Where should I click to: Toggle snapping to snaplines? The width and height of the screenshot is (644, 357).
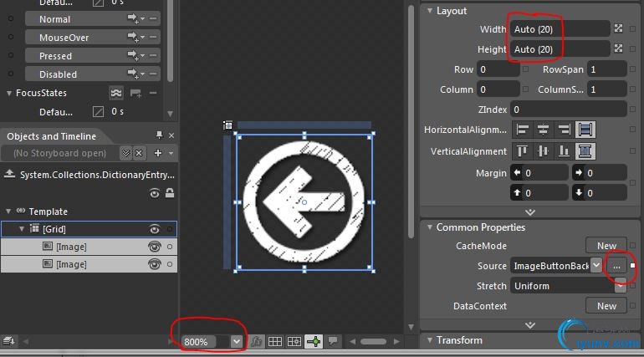tap(314, 341)
